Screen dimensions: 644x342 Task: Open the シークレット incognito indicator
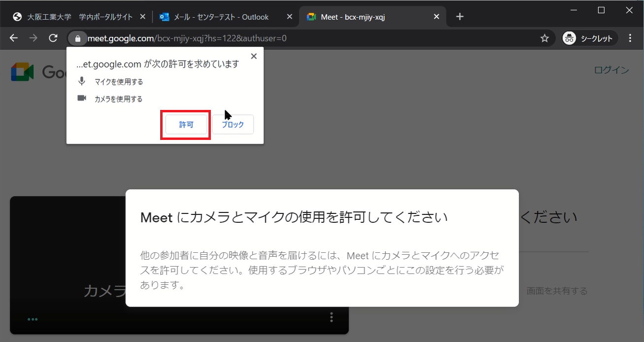590,38
